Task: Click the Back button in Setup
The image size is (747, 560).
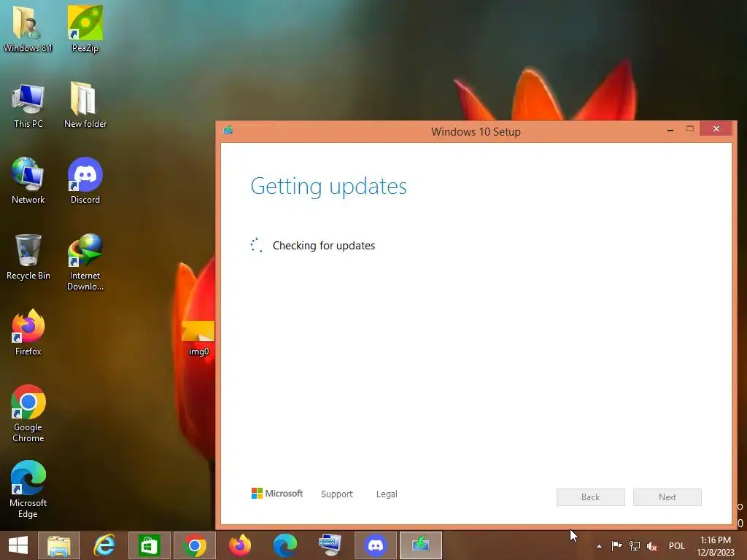Action: coord(591,497)
